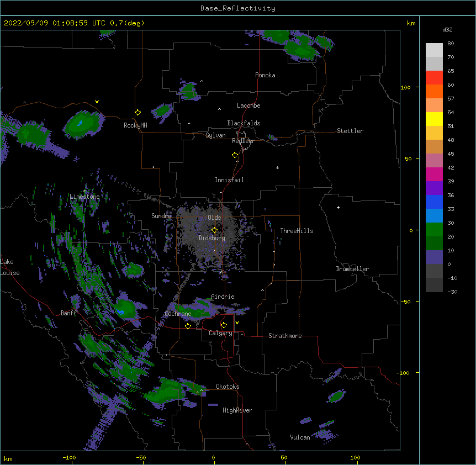The height and width of the screenshot is (465, 476).
Task: Click the yellow V marker northwest of RockyMH
Action: coord(97,102)
